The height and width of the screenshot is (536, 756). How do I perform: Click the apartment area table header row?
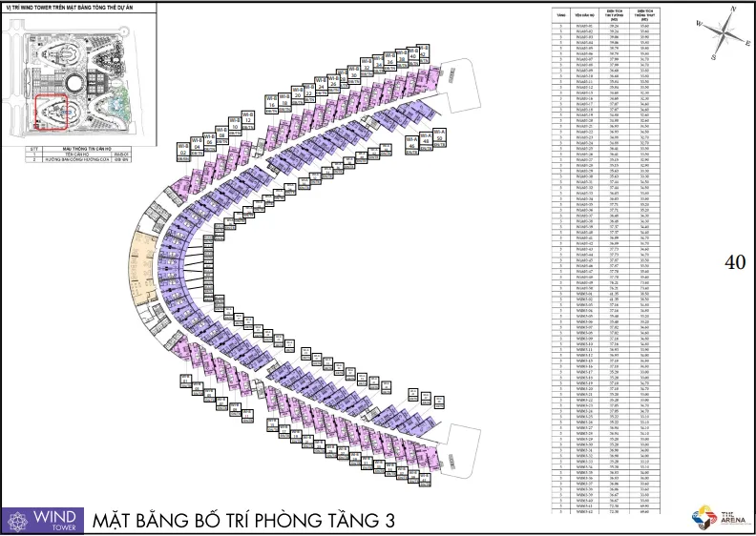coord(606,15)
